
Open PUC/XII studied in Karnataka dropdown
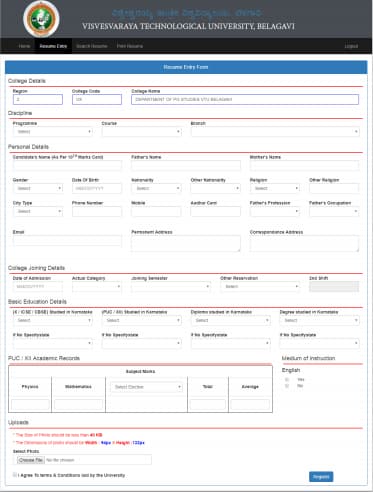click(x=142, y=320)
